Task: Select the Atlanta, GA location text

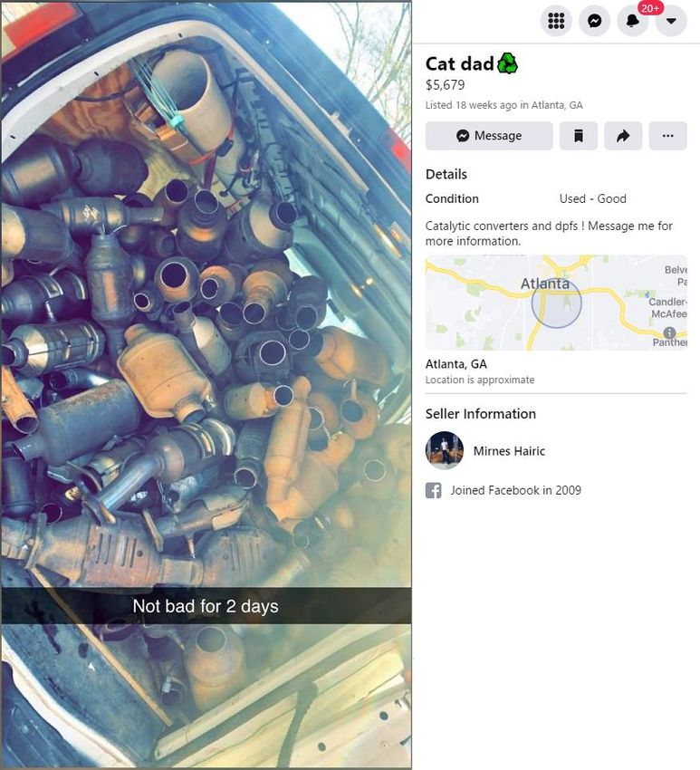Action: tap(456, 364)
